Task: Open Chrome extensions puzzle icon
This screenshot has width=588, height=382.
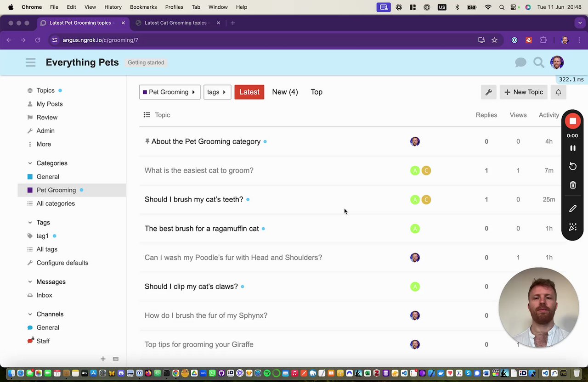Action: click(543, 40)
